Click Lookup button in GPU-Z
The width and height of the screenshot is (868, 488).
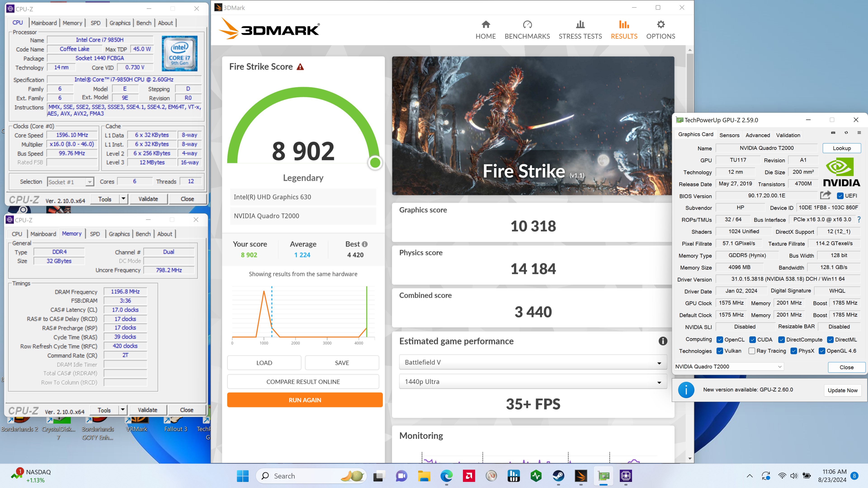(841, 148)
